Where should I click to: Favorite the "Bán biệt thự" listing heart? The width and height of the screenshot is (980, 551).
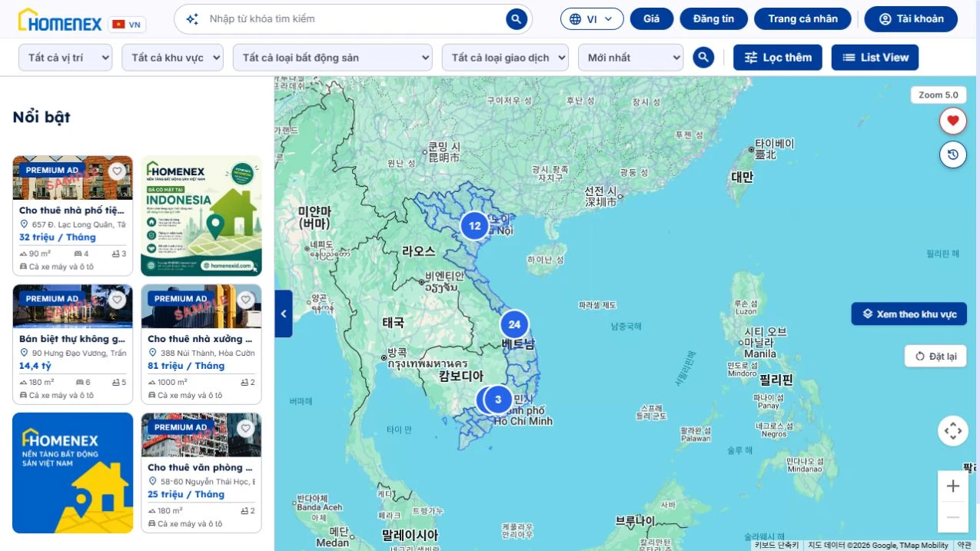[x=117, y=300]
